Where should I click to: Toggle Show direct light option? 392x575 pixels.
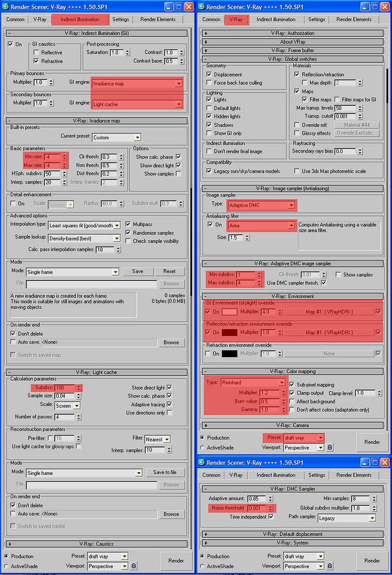pos(178,166)
